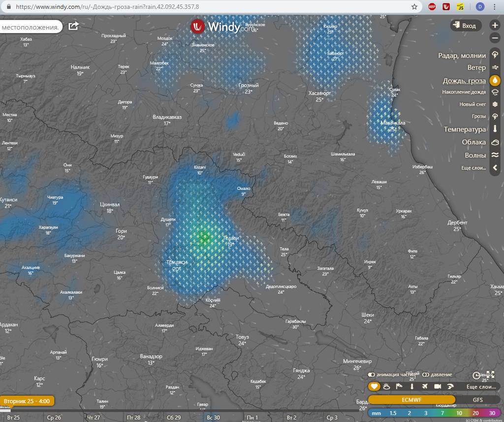This screenshot has height=422, width=504.
Task: Select the Waves layer icon
Action: pos(495,155)
